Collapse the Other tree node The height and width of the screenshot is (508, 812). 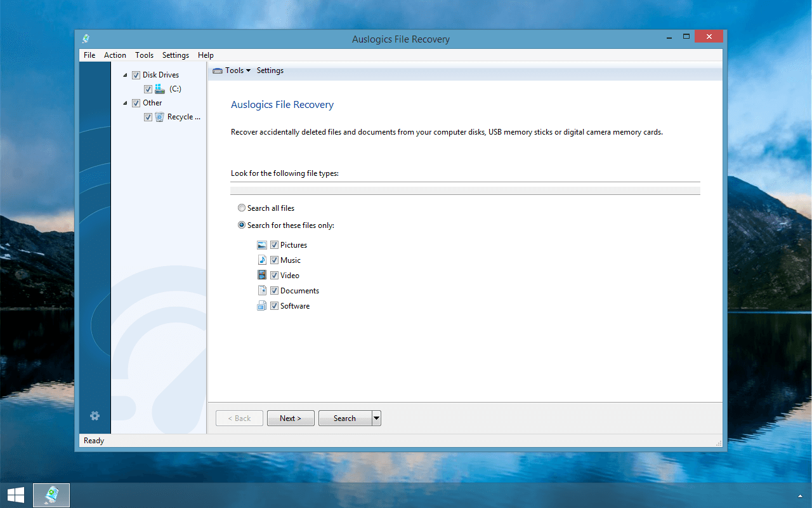tap(125, 103)
